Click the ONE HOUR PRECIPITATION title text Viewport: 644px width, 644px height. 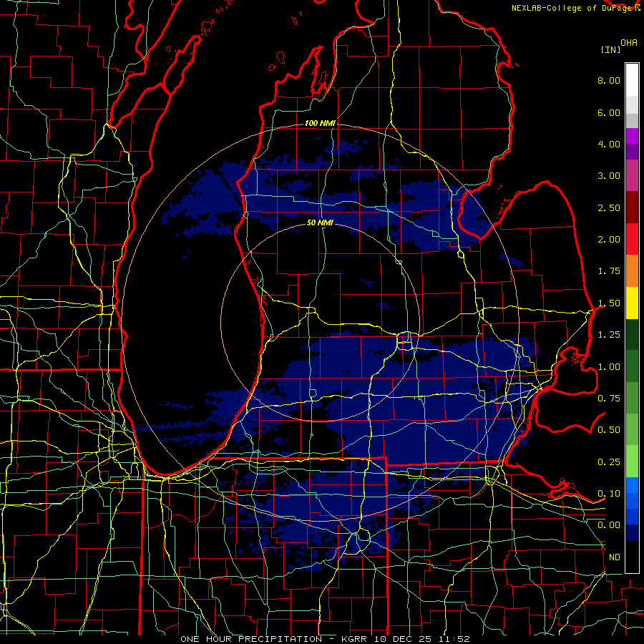(x=251, y=639)
